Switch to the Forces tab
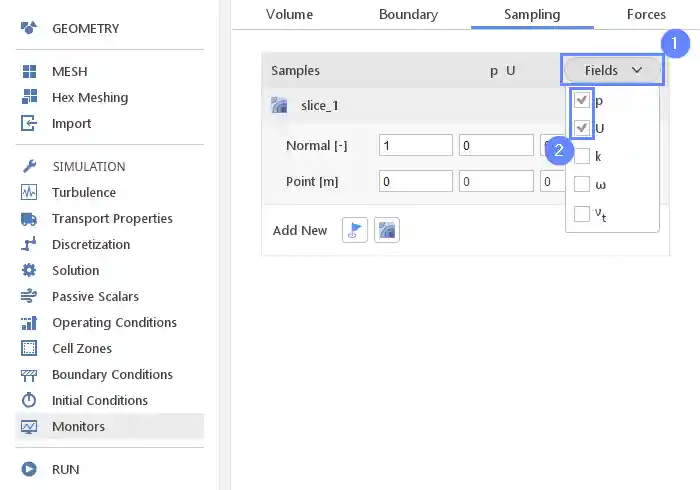This screenshot has width=700, height=490. [x=646, y=14]
